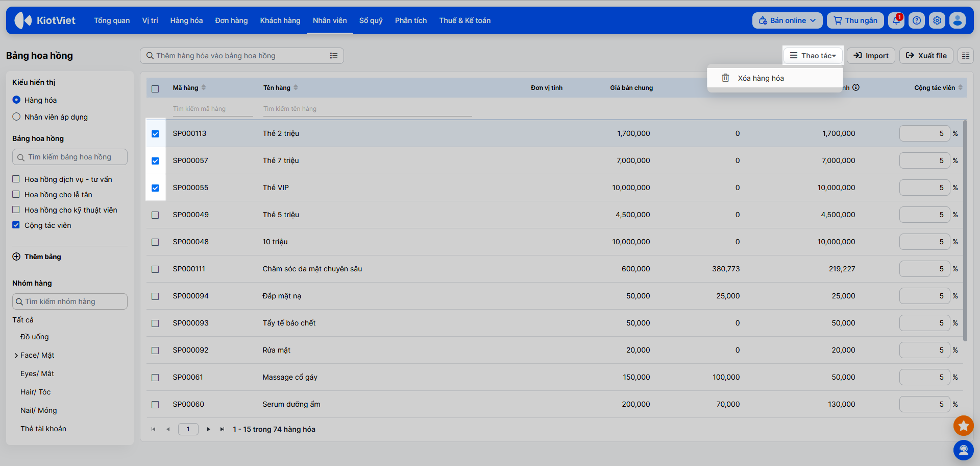Click the info icon in the column header

pos(856,87)
